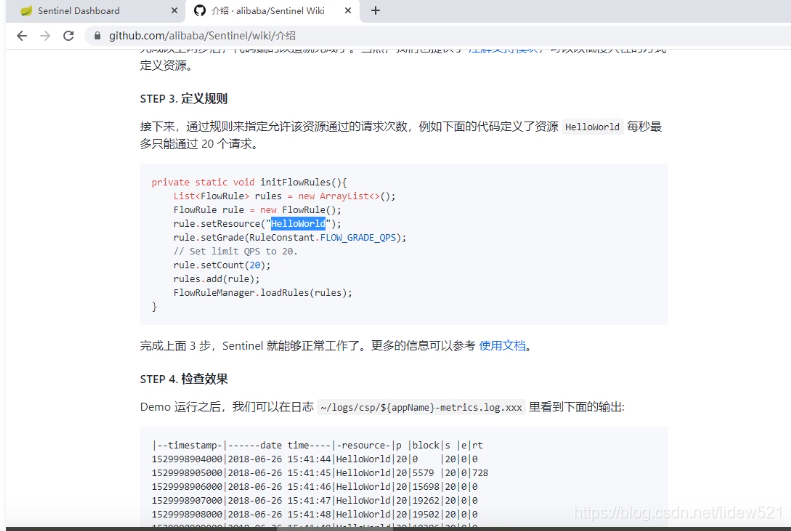Click the metrics.log.xxx log path code
Screen dimensions: 791x531
[x=421, y=407]
